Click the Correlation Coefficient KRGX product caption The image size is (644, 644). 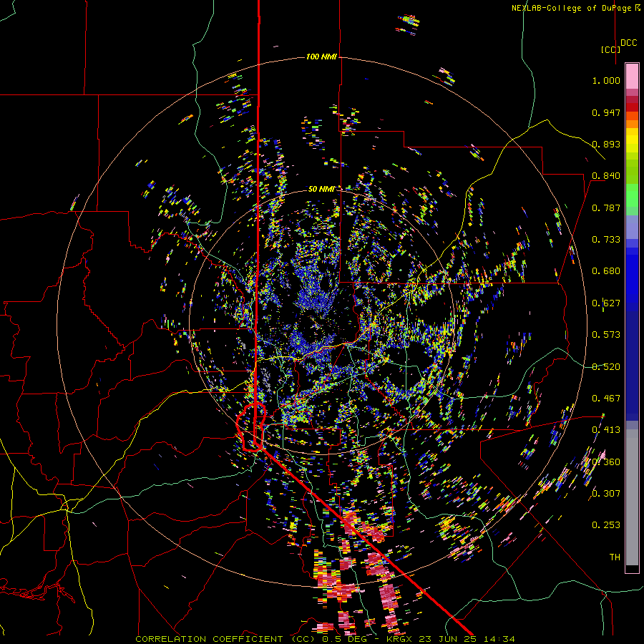(325, 639)
